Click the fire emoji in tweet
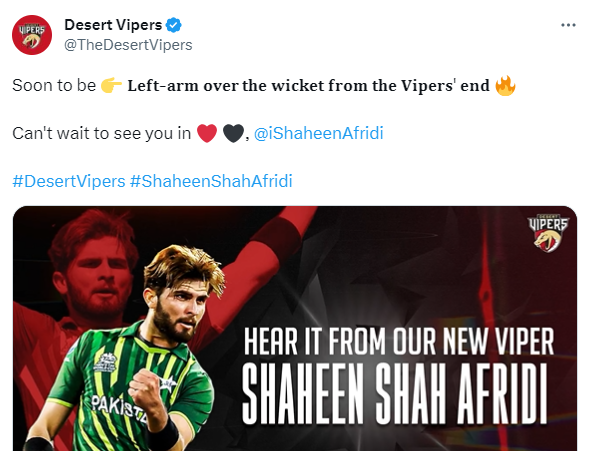Viewport: 590px width, 451px height. click(x=505, y=85)
